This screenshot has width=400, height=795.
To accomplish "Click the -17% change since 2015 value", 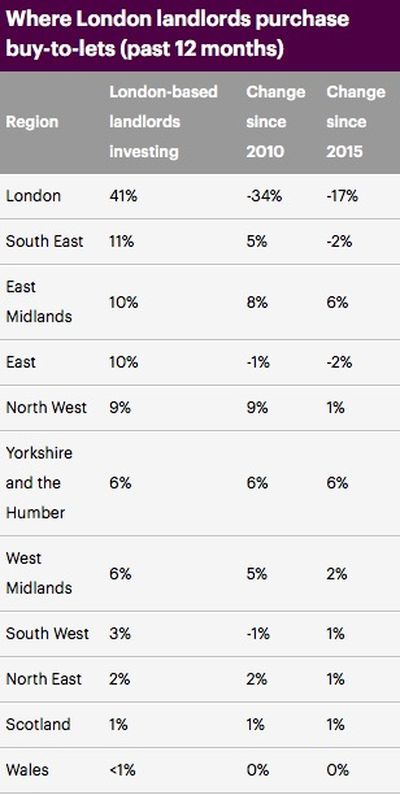I will [x=342, y=196].
